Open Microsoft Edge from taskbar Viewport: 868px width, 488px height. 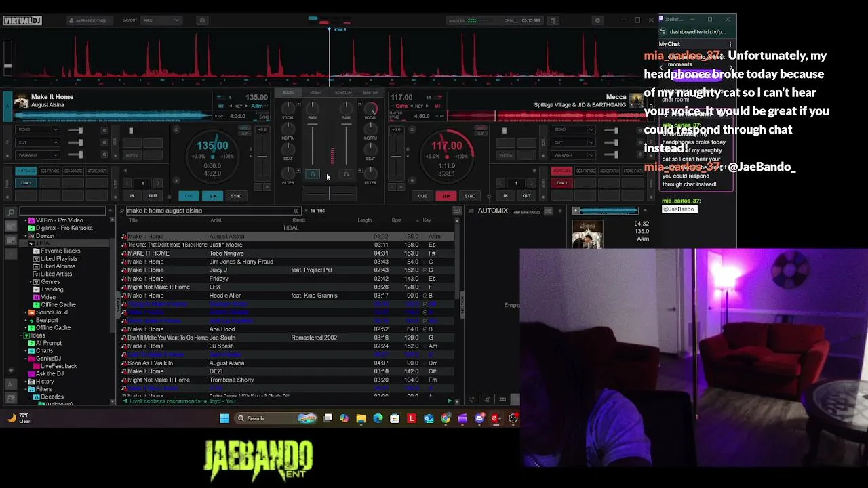pos(378,418)
